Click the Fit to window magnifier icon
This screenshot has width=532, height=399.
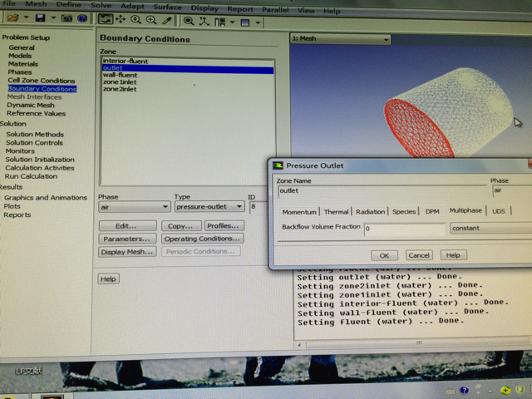(189, 21)
